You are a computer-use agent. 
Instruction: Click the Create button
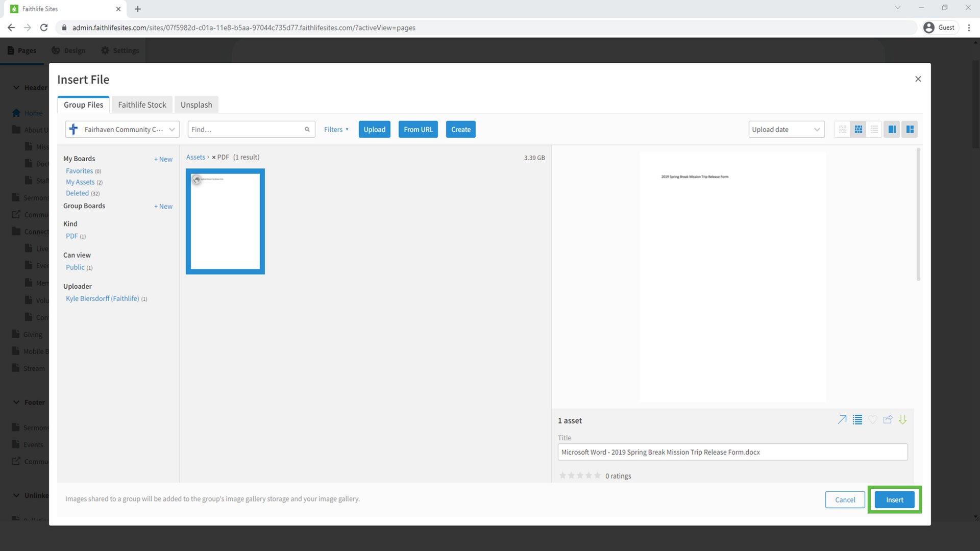[x=461, y=130]
